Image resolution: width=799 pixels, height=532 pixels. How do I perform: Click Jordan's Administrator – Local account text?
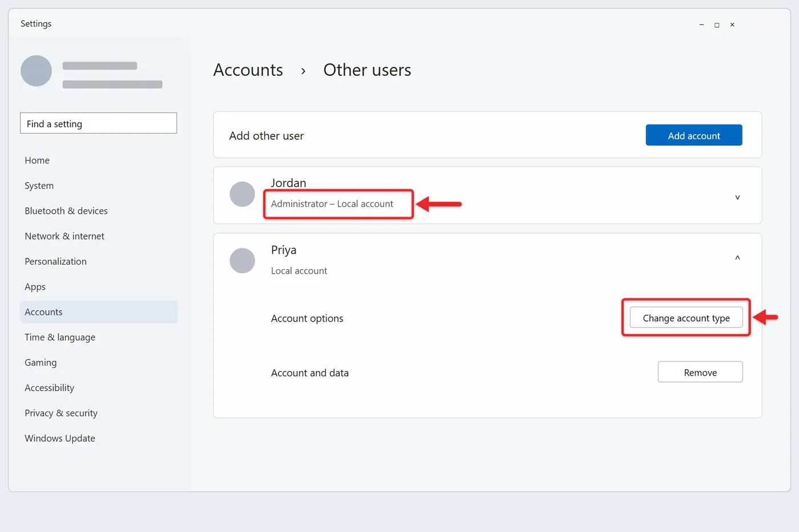[x=332, y=204]
